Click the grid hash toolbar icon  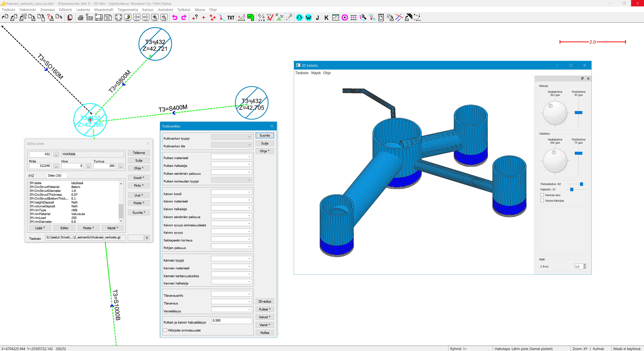click(x=354, y=17)
